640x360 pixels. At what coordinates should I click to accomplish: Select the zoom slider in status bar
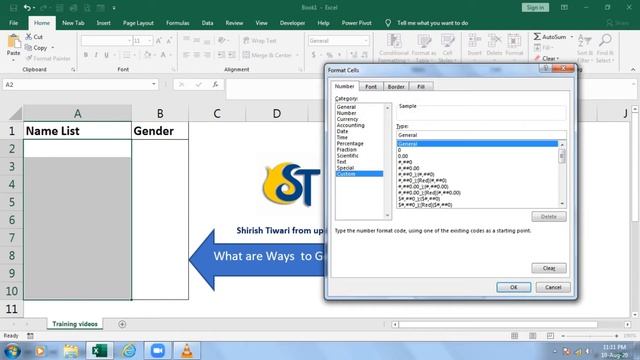coord(591,336)
